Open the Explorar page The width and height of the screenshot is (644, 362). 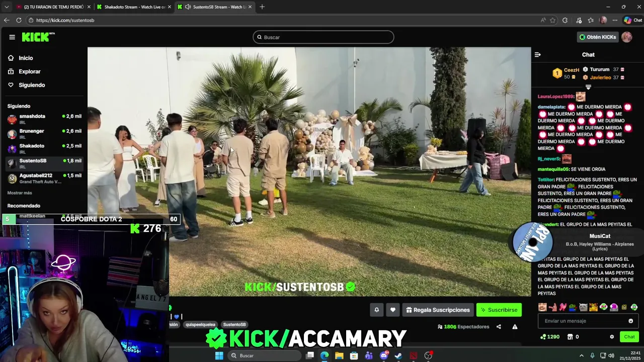(x=29, y=71)
